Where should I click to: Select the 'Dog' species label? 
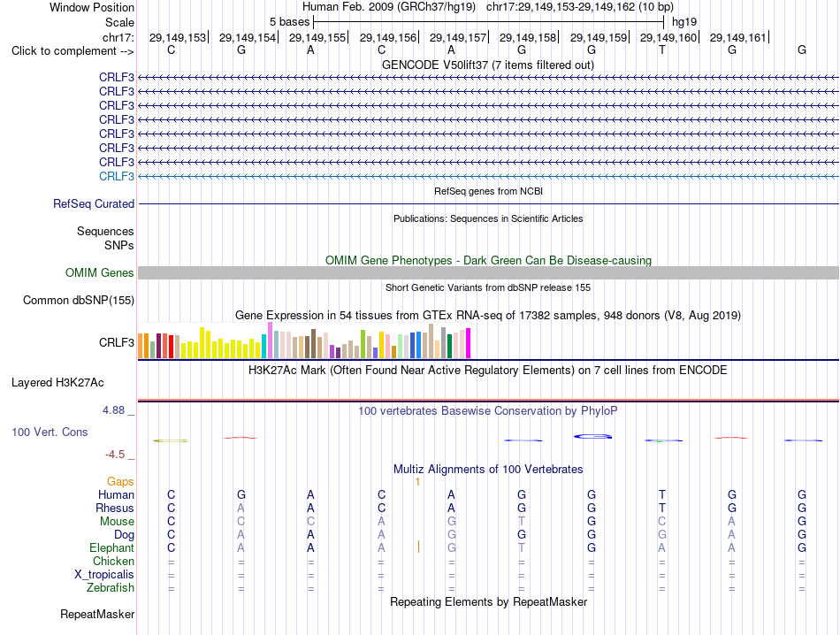tap(124, 535)
